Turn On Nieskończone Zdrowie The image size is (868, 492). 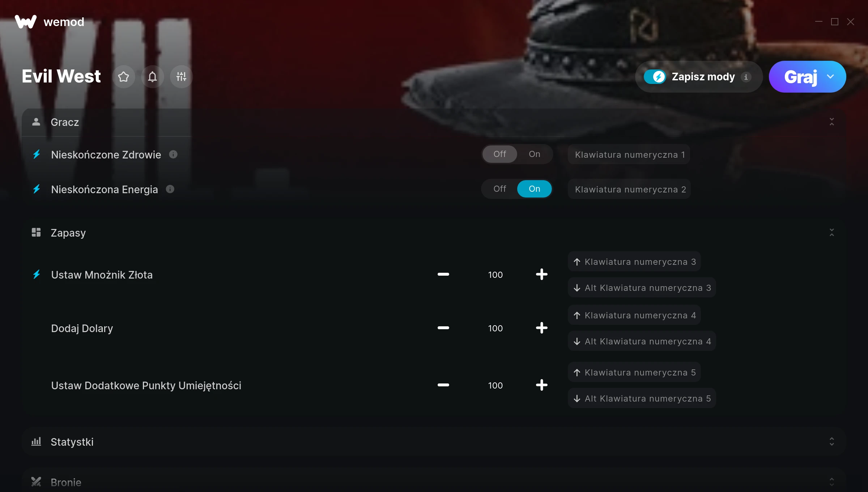tap(534, 154)
